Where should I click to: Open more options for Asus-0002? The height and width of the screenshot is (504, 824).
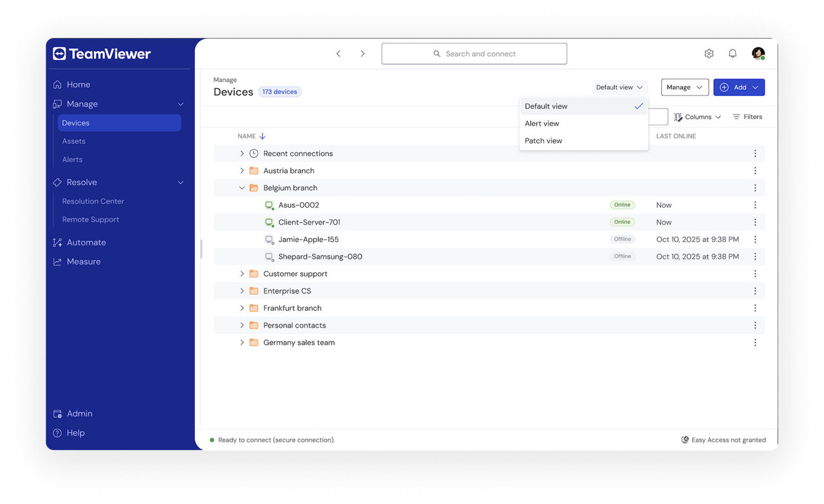pyautogui.click(x=755, y=205)
